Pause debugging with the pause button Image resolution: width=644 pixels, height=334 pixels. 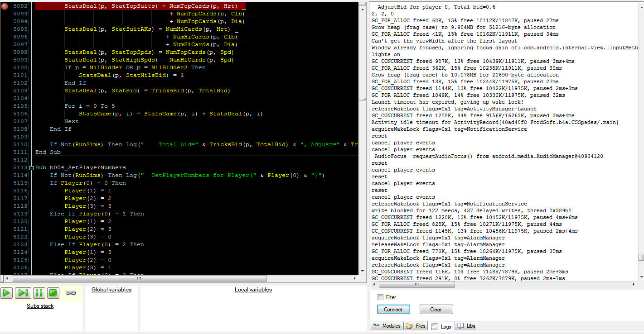point(39,293)
